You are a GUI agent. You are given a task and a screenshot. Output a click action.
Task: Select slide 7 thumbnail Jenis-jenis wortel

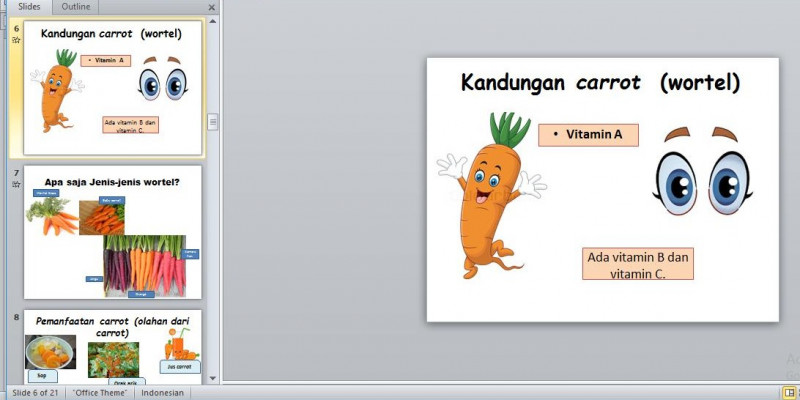tap(113, 232)
